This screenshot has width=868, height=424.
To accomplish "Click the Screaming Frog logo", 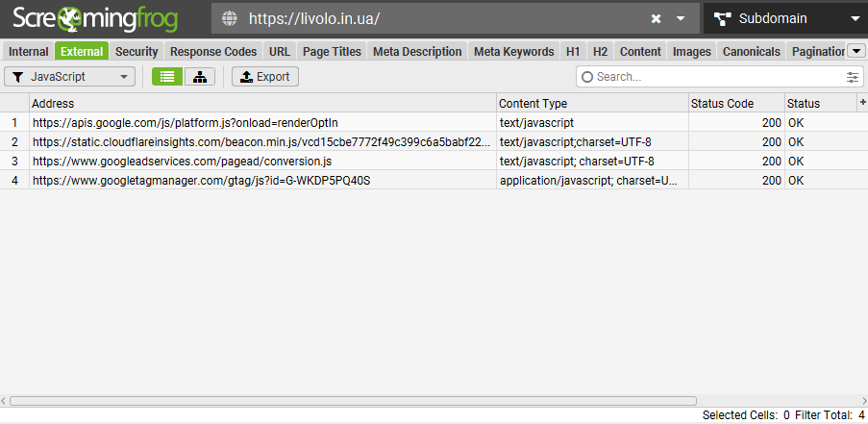I will [95, 18].
